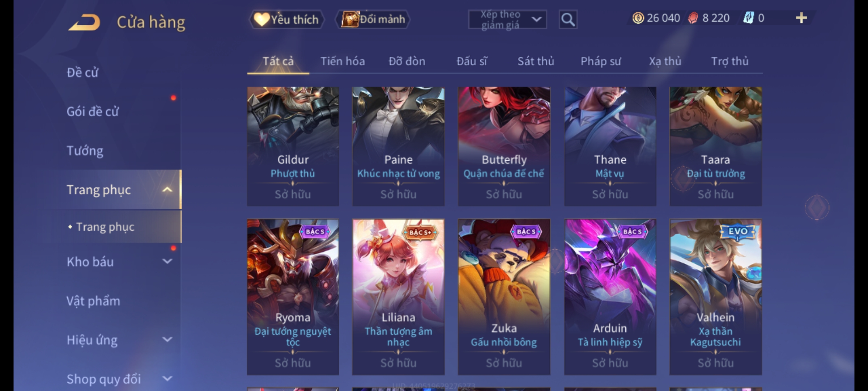Click the blue voucher currency icon
Screen dimensions: 868x391
coord(748,18)
